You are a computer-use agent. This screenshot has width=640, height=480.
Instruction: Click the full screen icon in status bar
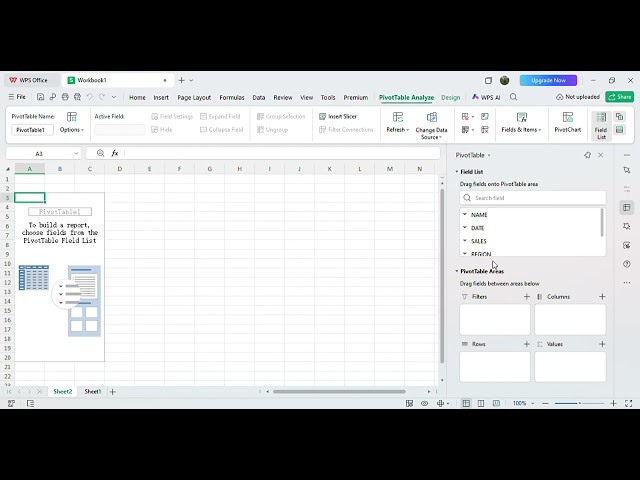(x=628, y=403)
